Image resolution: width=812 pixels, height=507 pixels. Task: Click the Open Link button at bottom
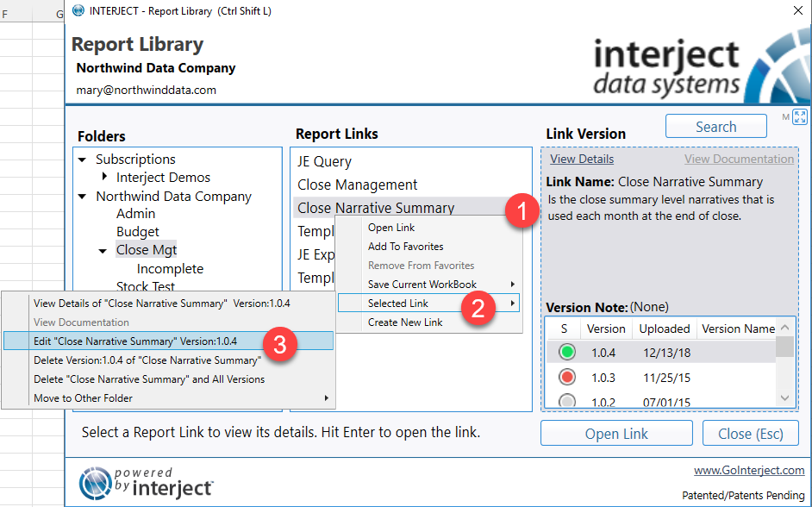tap(616, 434)
